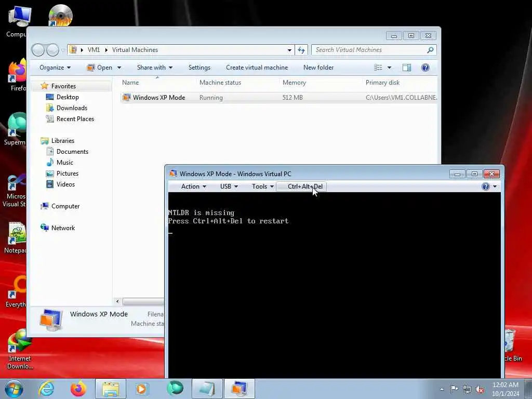Sort by the Machine status column
The width and height of the screenshot is (532, 399).
[x=220, y=83]
